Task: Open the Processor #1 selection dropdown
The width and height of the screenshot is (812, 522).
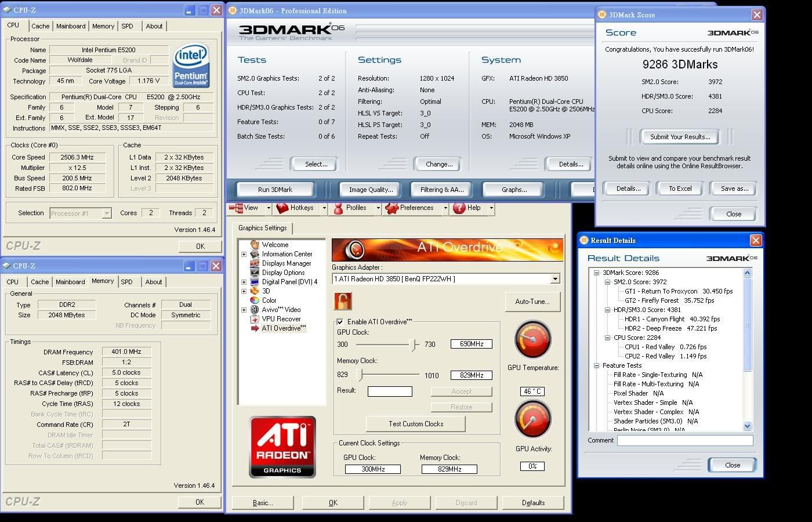Action: [107, 213]
